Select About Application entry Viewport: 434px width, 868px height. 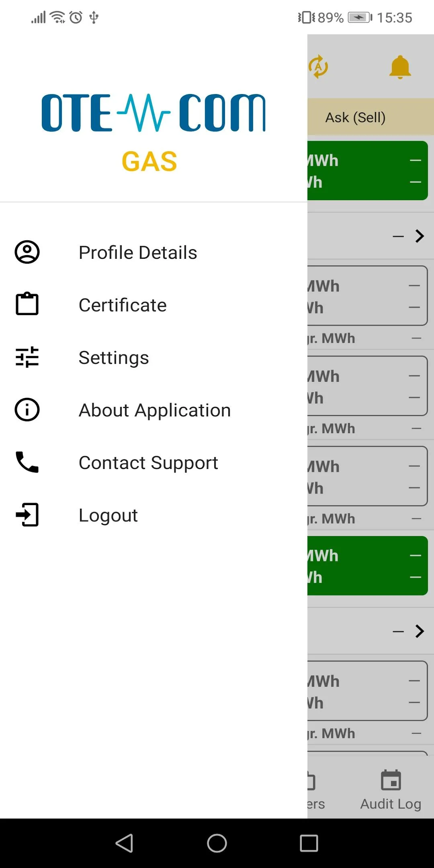point(154,410)
